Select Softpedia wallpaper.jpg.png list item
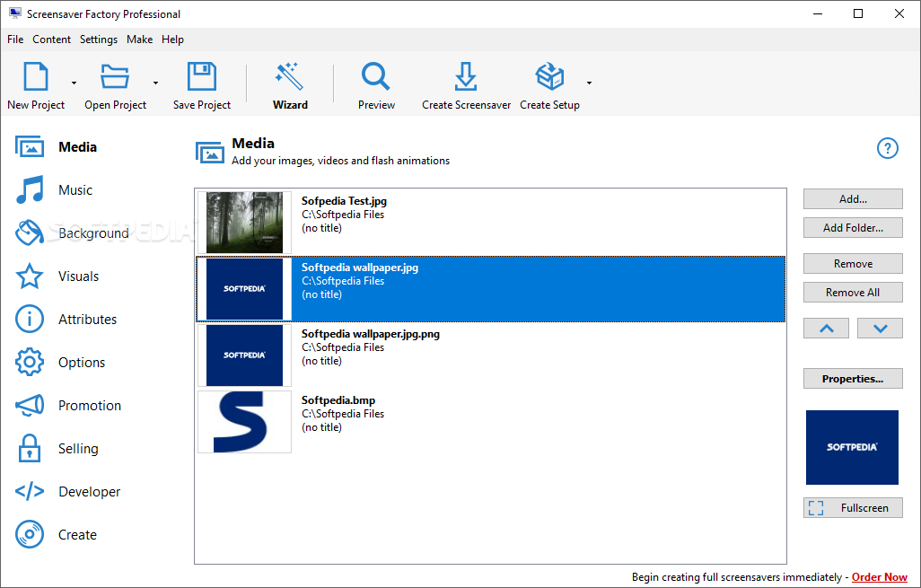Image resolution: width=921 pixels, height=588 pixels. pyautogui.click(x=490, y=355)
